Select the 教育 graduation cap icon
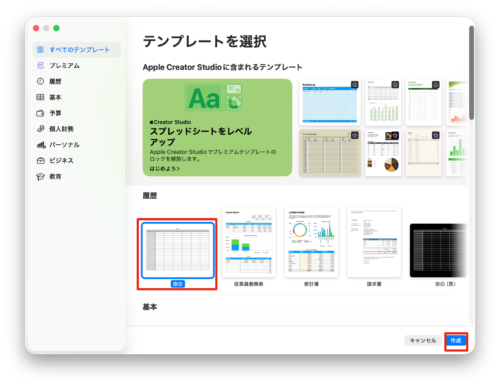The height and width of the screenshot is (387, 500). point(40,176)
